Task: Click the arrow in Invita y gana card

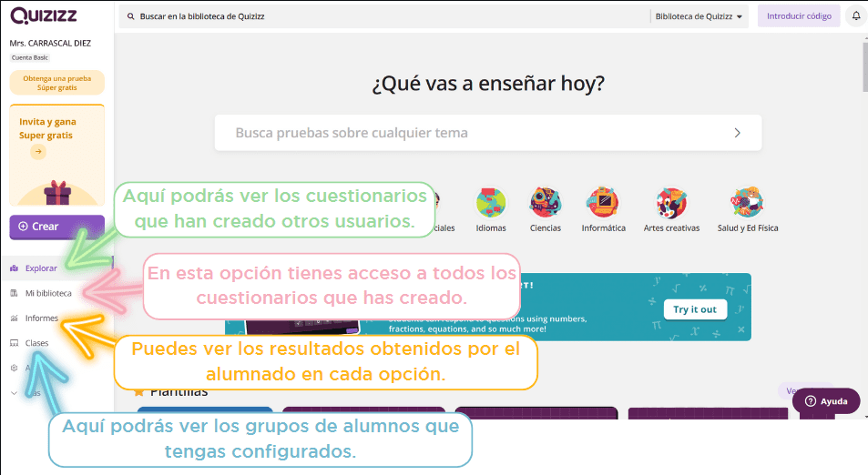Action: pyautogui.click(x=38, y=152)
